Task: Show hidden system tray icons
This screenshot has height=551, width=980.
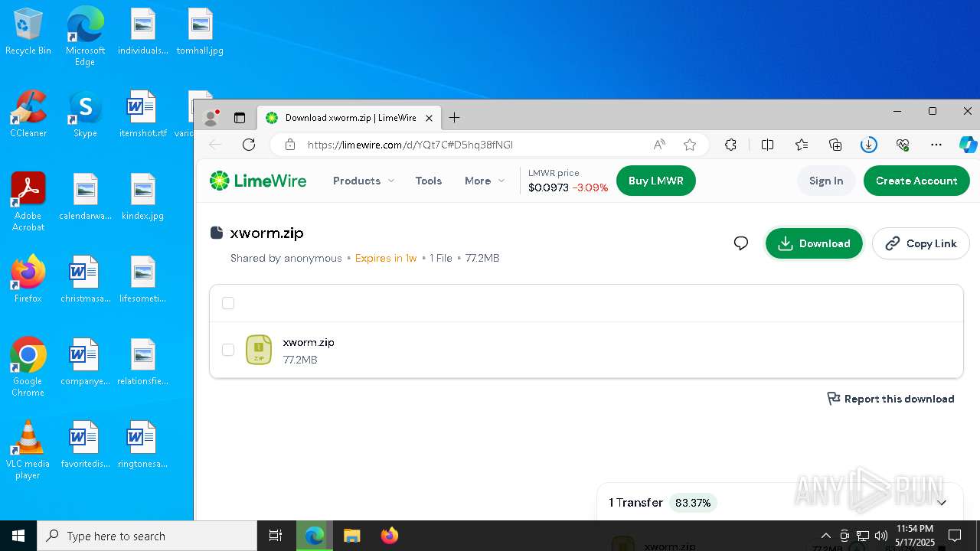Action: click(825, 536)
